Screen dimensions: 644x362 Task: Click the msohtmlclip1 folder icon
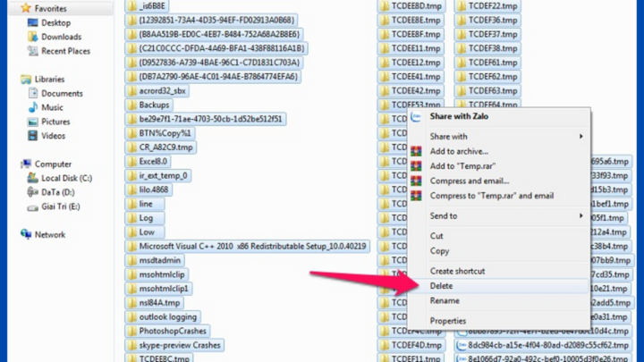(131, 289)
